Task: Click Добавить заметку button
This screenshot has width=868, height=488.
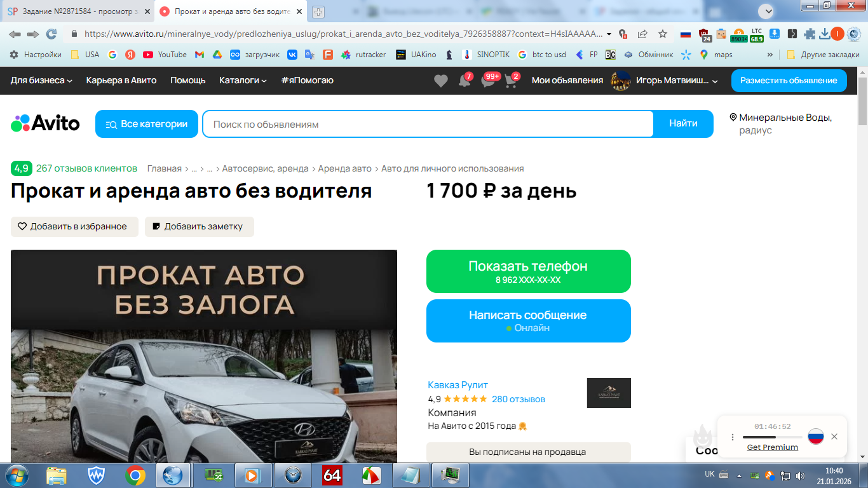Action: click(x=200, y=227)
